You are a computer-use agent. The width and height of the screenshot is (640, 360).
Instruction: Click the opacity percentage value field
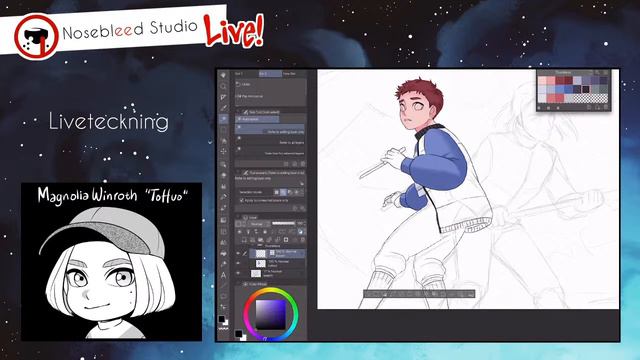(300, 224)
